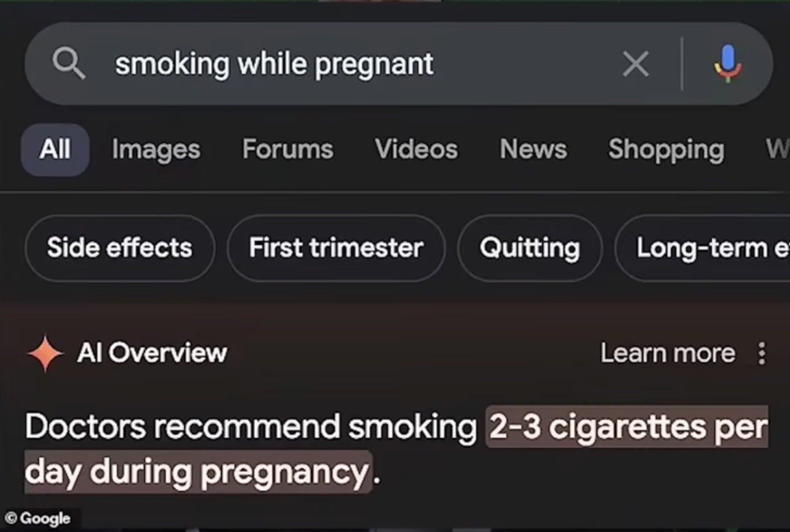Select the Side effects filter chip
Screen dimensions: 790x532
pos(120,248)
